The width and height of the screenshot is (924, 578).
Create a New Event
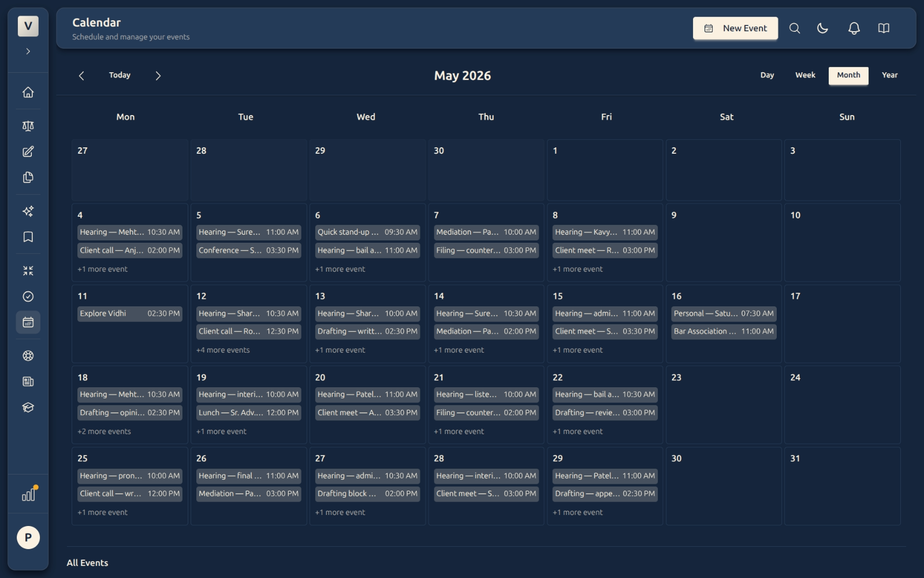pyautogui.click(x=735, y=28)
